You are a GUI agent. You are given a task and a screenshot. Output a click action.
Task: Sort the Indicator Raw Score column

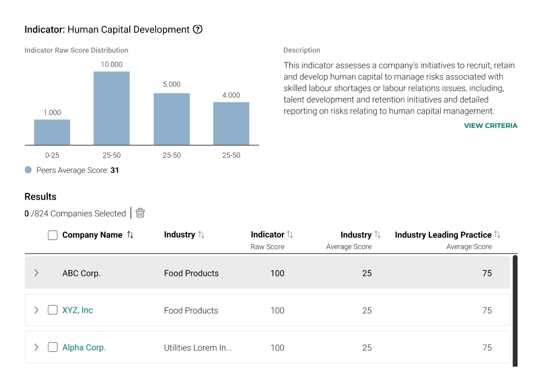coord(290,235)
